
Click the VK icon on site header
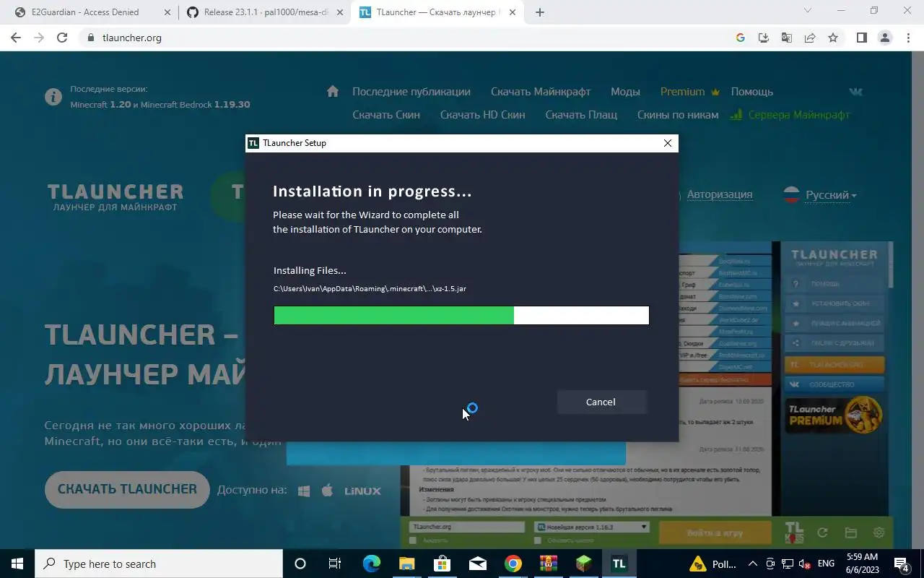tap(856, 92)
